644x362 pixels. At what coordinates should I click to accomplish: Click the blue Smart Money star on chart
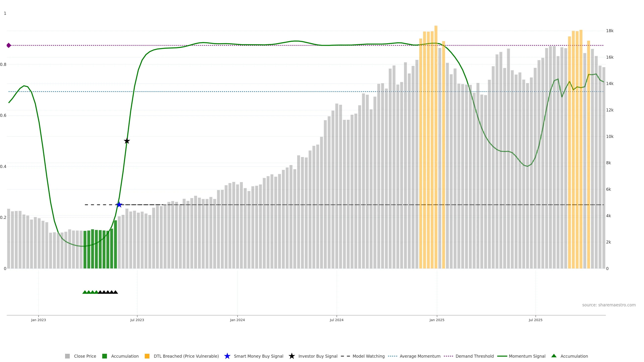click(x=119, y=205)
